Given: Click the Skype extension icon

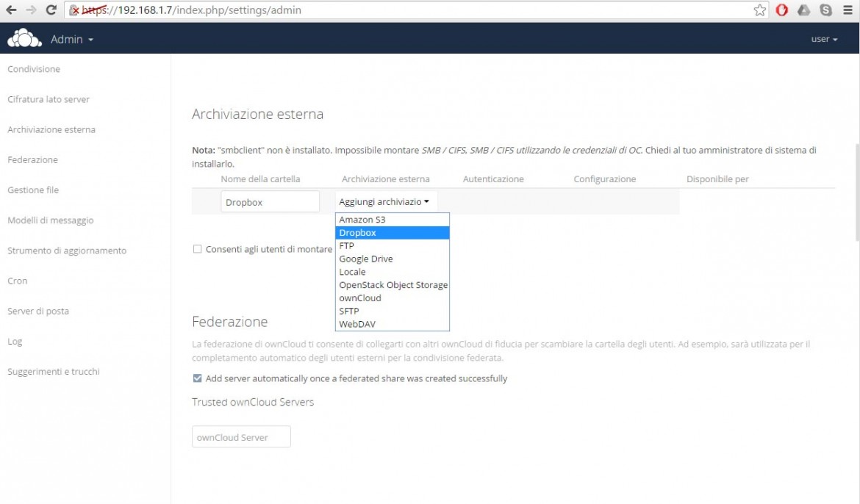Looking at the screenshot, I should click(x=825, y=10).
